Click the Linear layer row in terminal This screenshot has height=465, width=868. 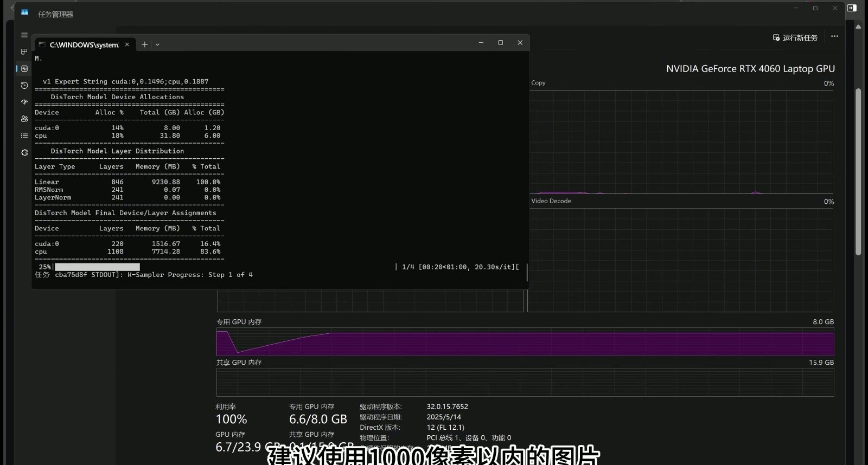[x=127, y=182]
